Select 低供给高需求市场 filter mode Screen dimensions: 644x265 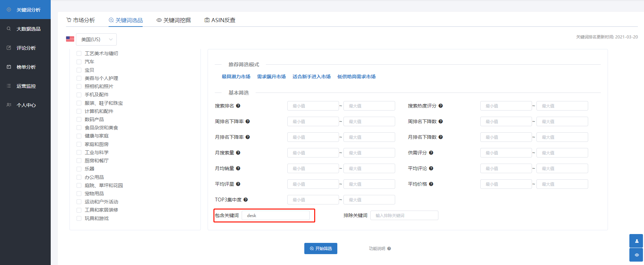[x=356, y=77]
